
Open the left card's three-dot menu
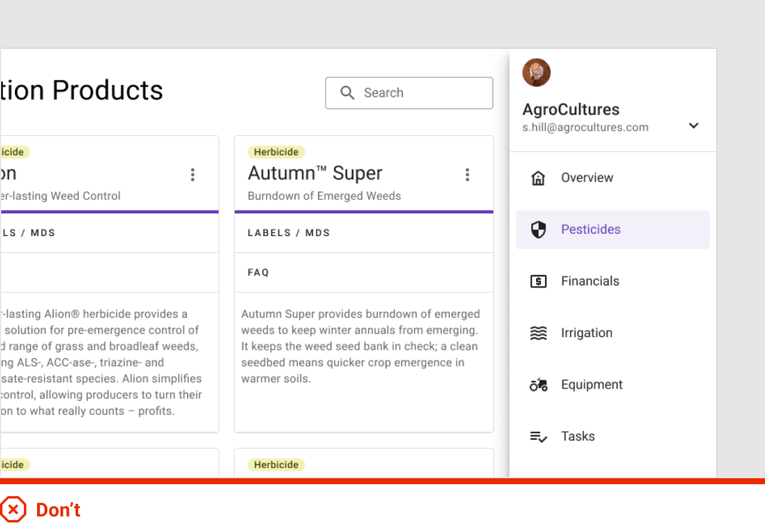[192, 175]
